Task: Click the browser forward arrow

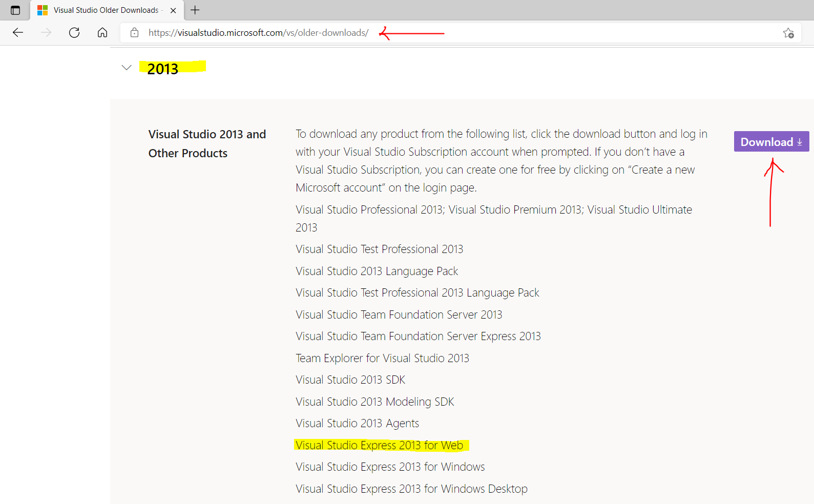Action: [x=46, y=33]
